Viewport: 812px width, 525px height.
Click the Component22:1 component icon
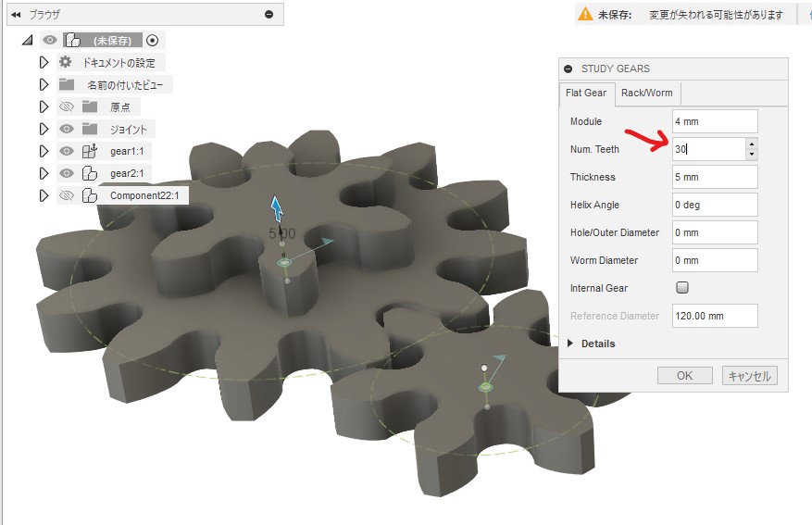pyautogui.click(x=90, y=195)
